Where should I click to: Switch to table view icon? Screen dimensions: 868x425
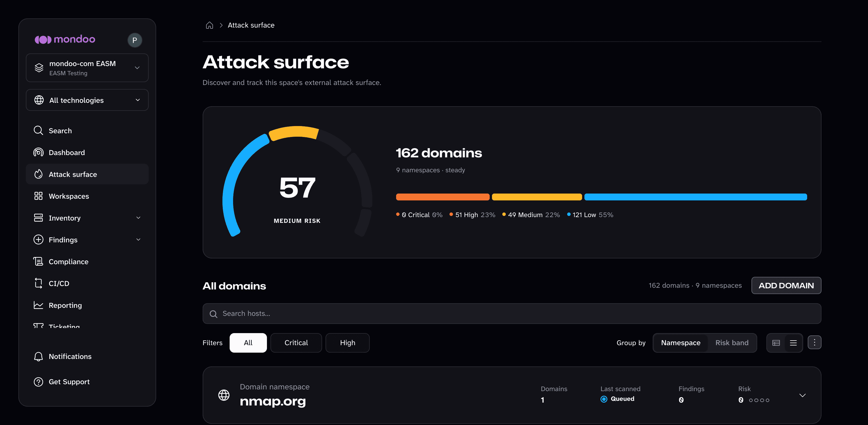[x=776, y=343]
